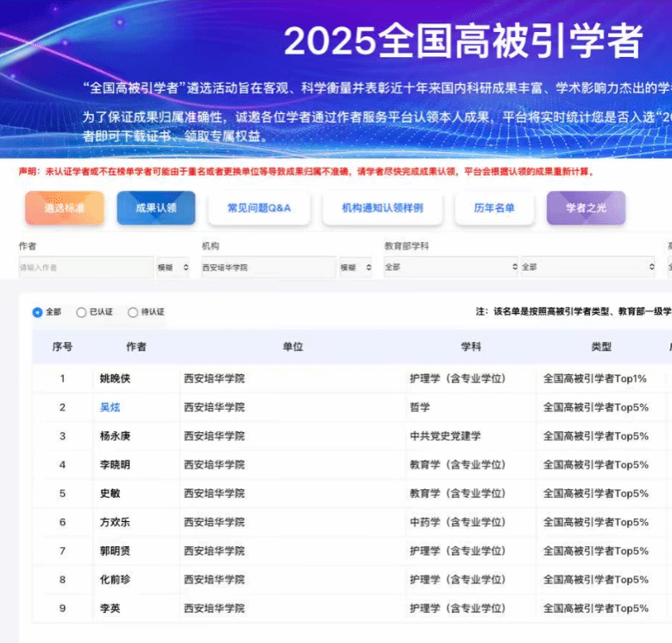Click the 作者 name input field
The width and height of the screenshot is (672, 643).
pos(85,268)
